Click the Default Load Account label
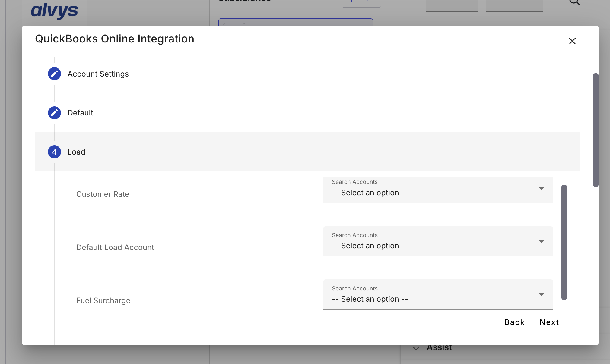Viewport: 610px width, 364px height. [115, 247]
